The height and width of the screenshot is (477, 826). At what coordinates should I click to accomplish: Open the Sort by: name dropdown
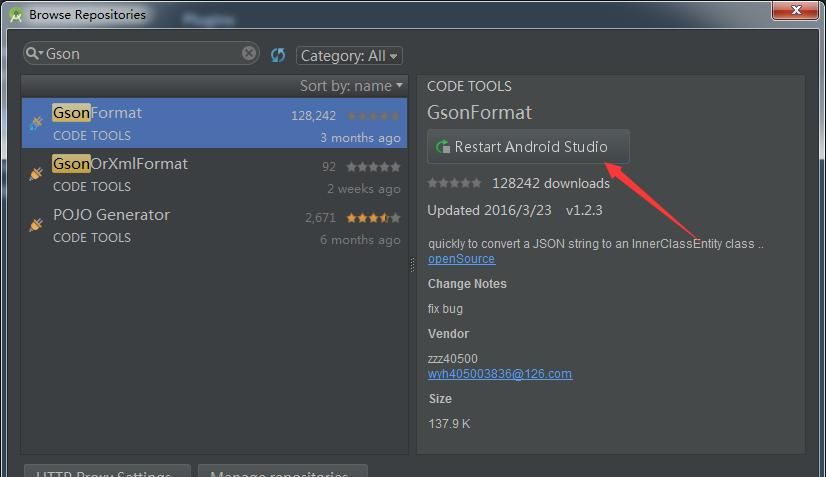pyautogui.click(x=352, y=86)
